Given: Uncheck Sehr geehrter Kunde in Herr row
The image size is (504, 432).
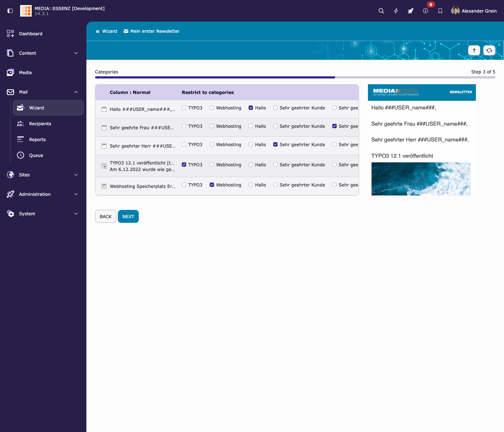Looking at the screenshot, I should (275, 144).
